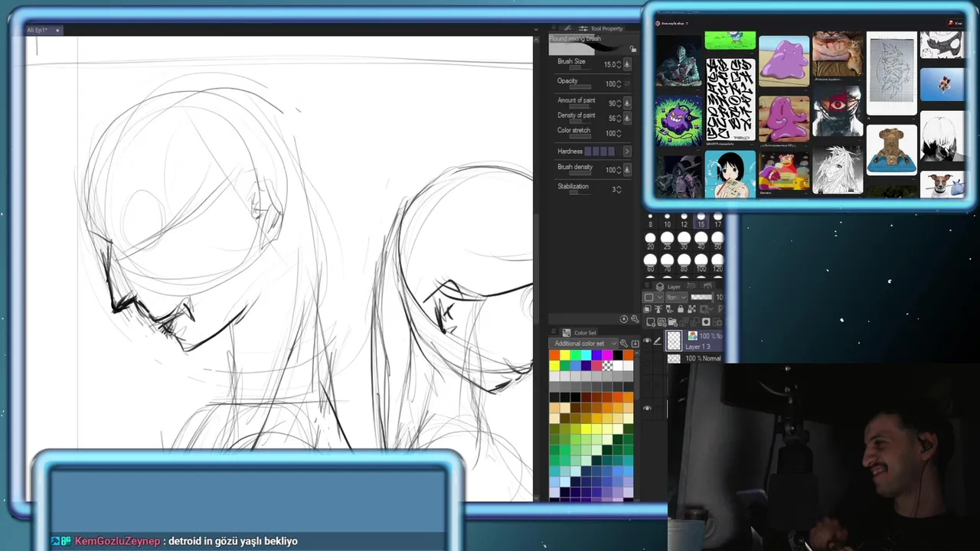Open the Color Set tab
This screenshot has width=980, height=551.
(580, 333)
